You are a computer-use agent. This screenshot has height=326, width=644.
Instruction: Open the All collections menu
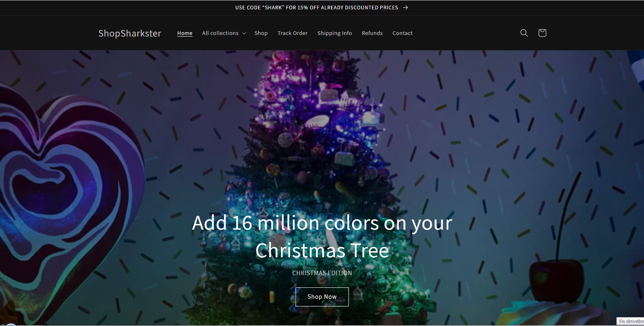pos(224,33)
